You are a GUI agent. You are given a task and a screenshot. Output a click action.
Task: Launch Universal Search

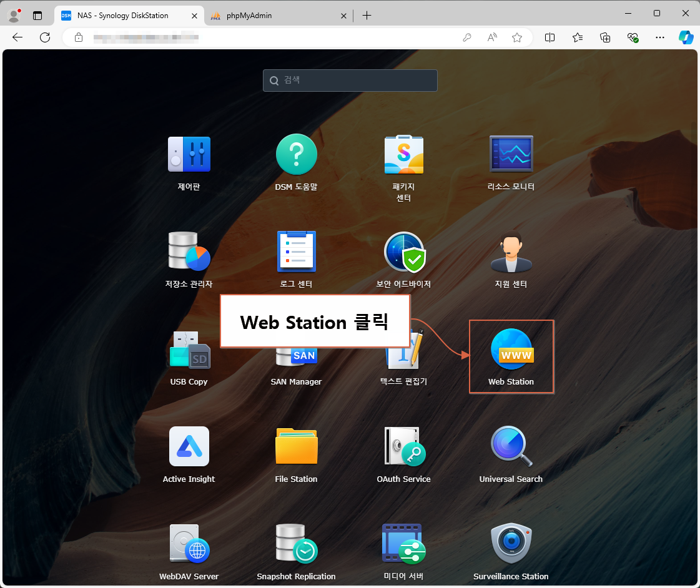[511, 446]
